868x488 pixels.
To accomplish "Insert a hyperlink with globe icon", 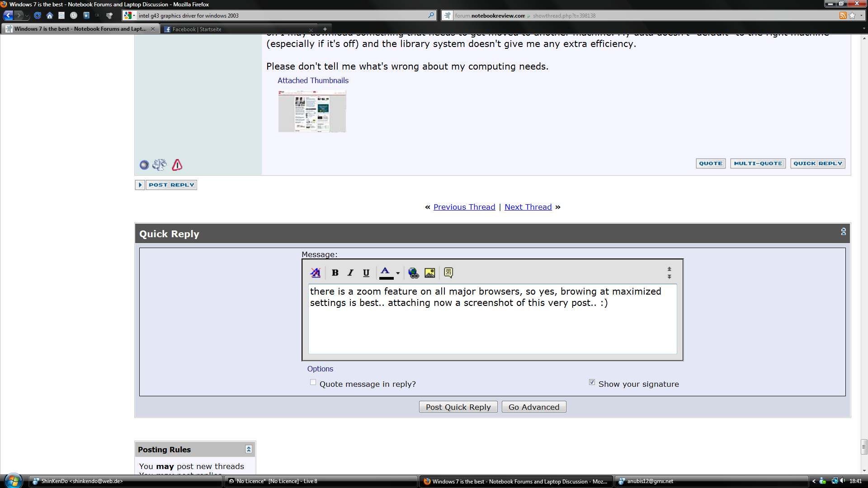I will point(413,272).
